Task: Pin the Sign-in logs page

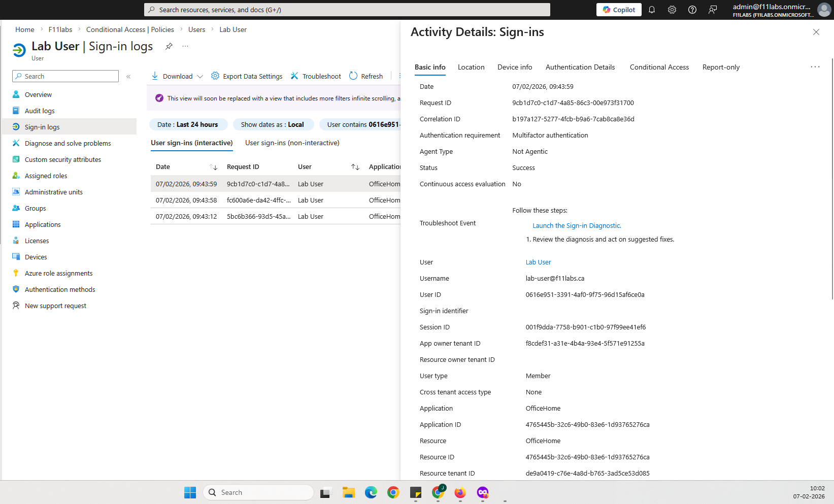Action: pos(169,46)
